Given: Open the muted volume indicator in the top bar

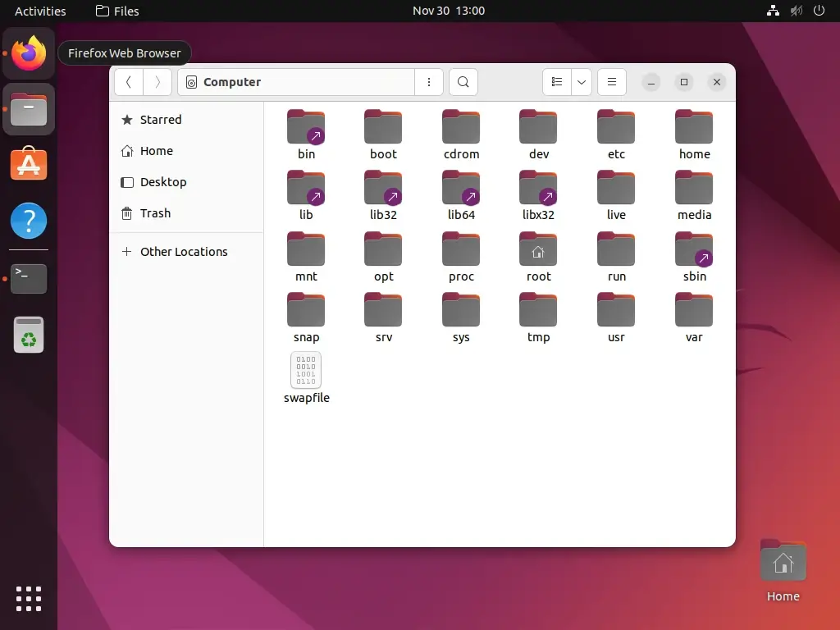Looking at the screenshot, I should [796, 11].
